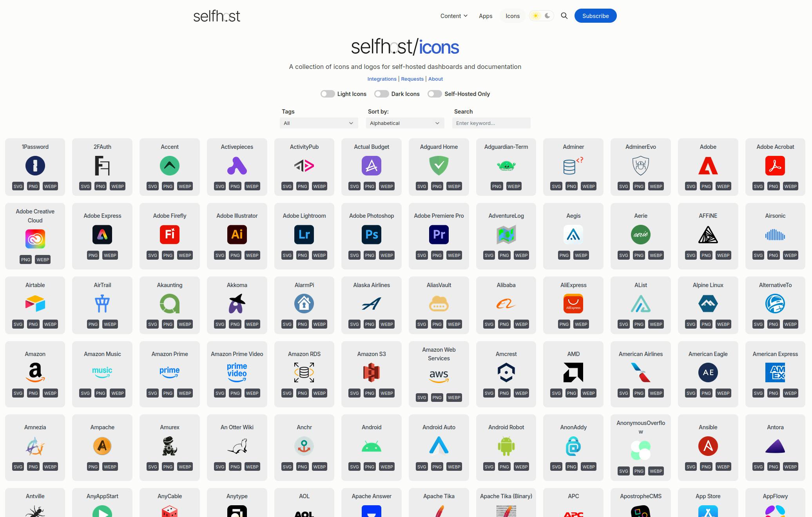This screenshot has width=812, height=517.
Task: Open the Home Assistant-style Adguard Home icon
Action: point(439,165)
